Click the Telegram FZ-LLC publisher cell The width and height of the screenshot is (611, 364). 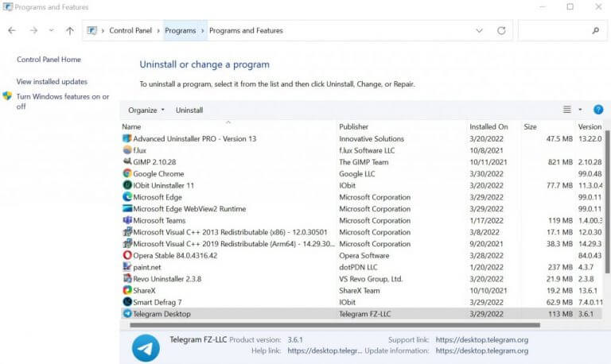(364, 314)
